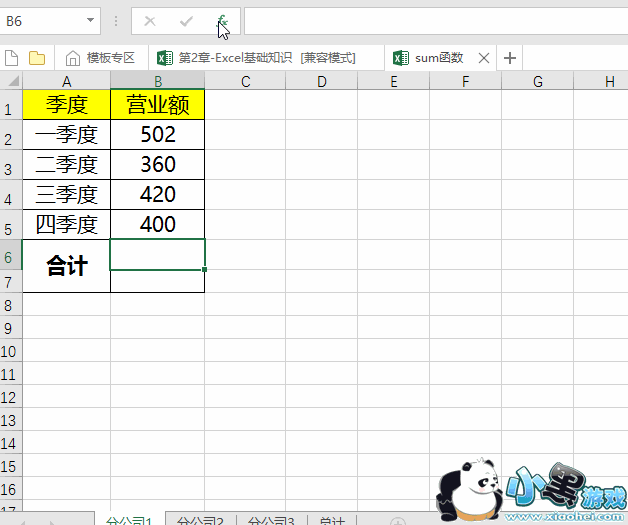Click the cell containing 420
The height and width of the screenshot is (525, 628).
pos(158,195)
